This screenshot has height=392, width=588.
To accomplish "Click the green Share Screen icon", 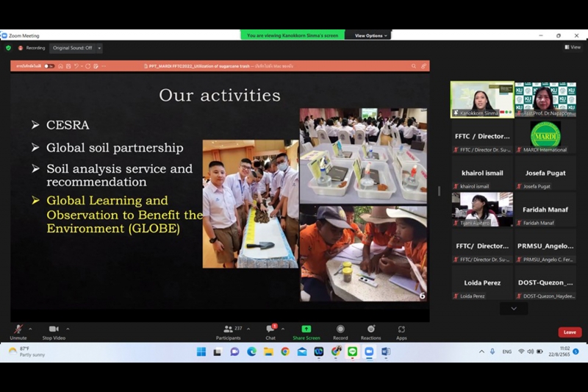I will tap(306, 329).
